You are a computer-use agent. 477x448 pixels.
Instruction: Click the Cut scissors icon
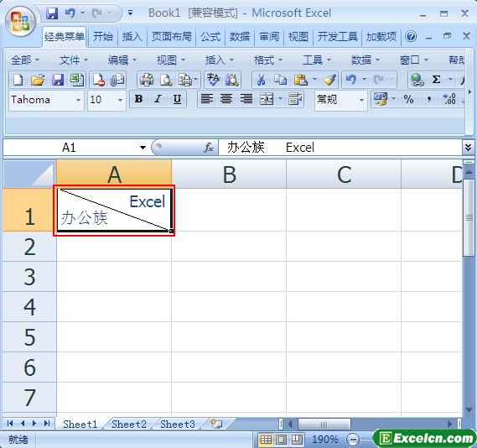click(261, 80)
